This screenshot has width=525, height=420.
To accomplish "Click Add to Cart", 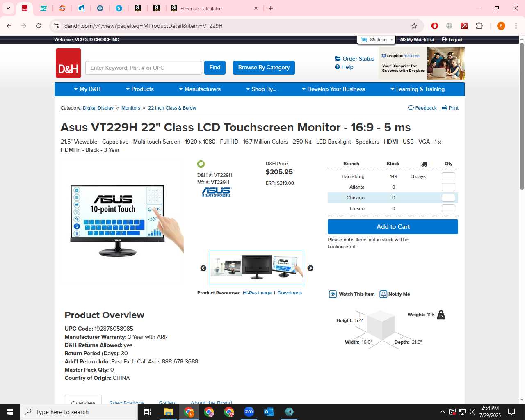I will click(393, 227).
